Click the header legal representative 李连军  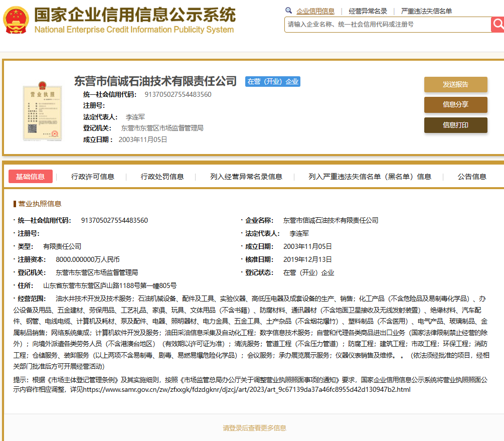coord(135,117)
